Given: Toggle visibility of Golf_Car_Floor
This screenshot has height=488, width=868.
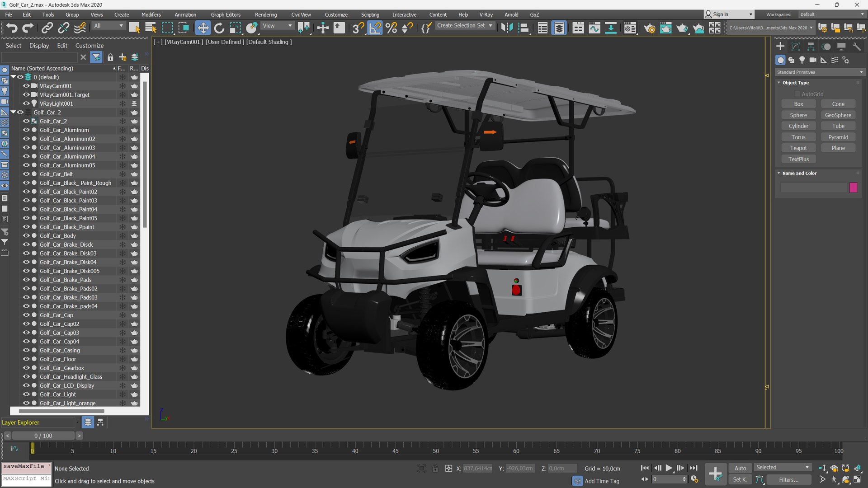Looking at the screenshot, I should [26, 359].
